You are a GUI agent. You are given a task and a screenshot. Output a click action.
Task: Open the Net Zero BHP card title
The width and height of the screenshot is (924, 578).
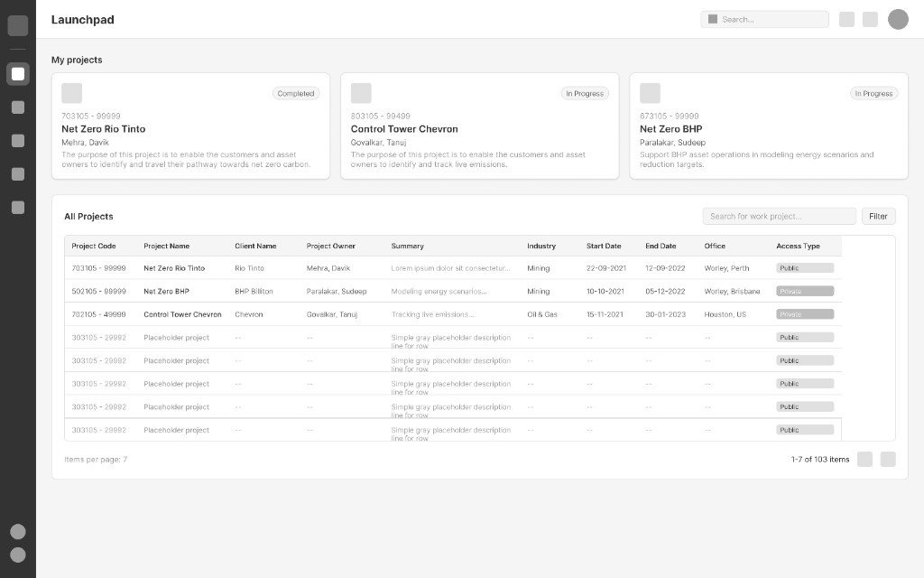click(x=671, y=128)
